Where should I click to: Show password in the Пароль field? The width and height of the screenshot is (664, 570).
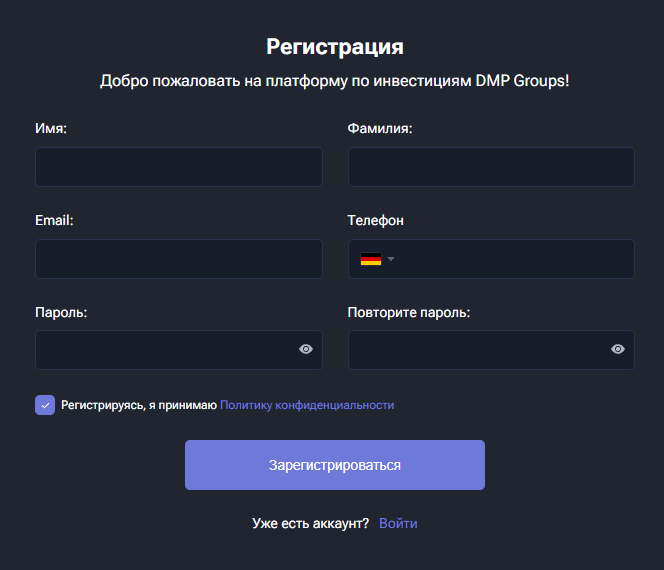coord(306,349)
